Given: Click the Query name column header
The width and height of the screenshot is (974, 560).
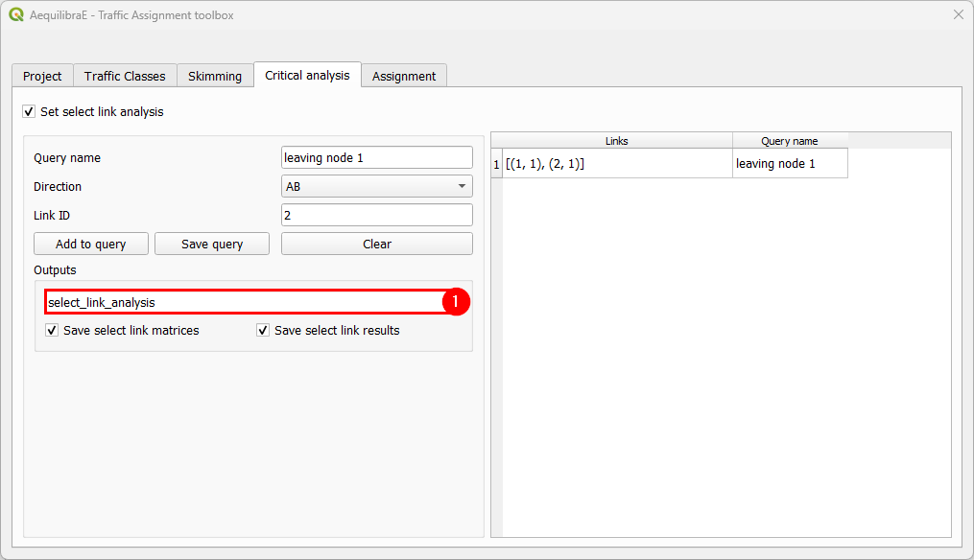Looking at the screenshot, I should [789, 140].
